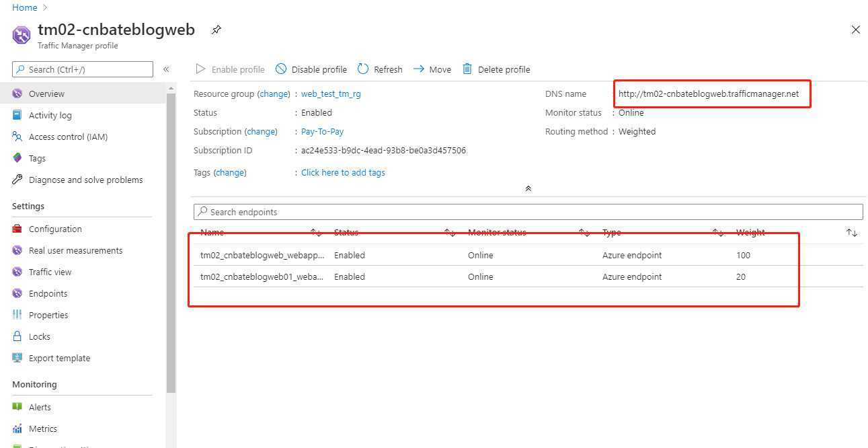
Task: Click the Refresh circular arrow icon
Action: tap(363, 69)
